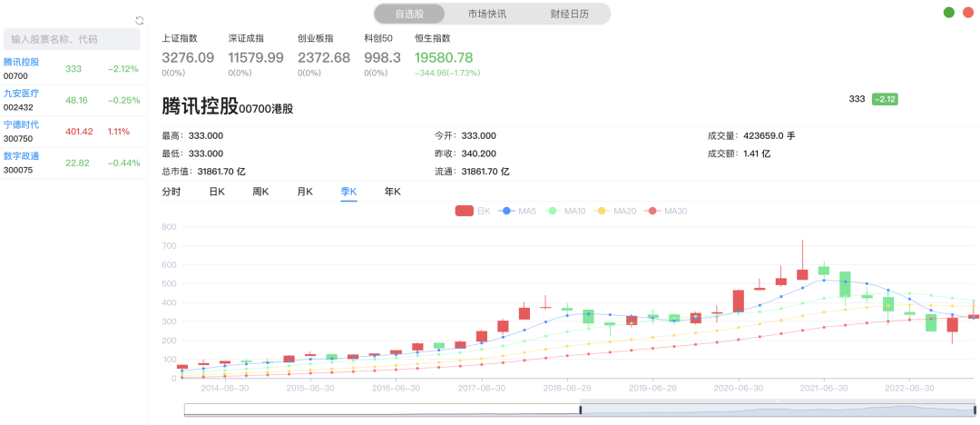This screenshot has height=425, width=980.
Task: Open the 市场快讯 tab
Action: 487,14
